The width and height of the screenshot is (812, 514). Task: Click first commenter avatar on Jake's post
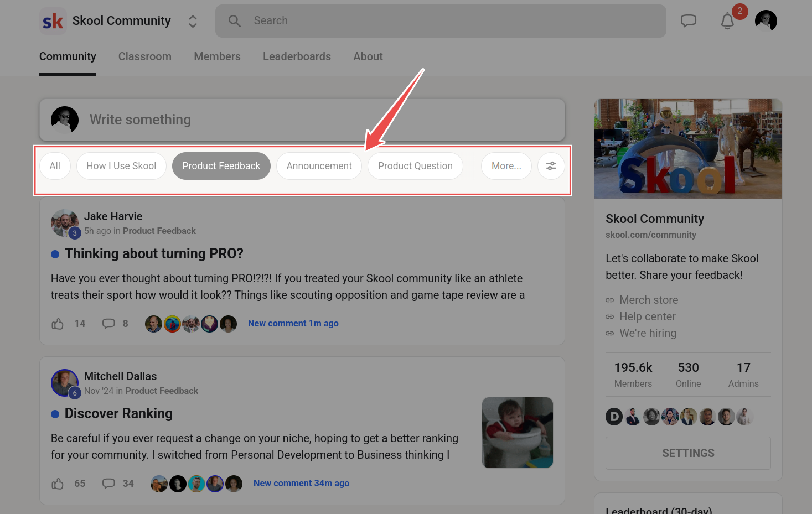click(153, 324)
